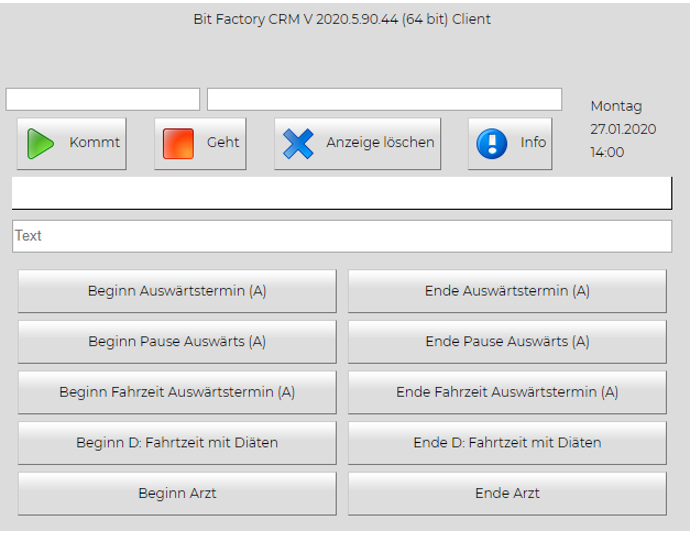Click the Bit Factory CRM title text

click(x=342, y=19)
